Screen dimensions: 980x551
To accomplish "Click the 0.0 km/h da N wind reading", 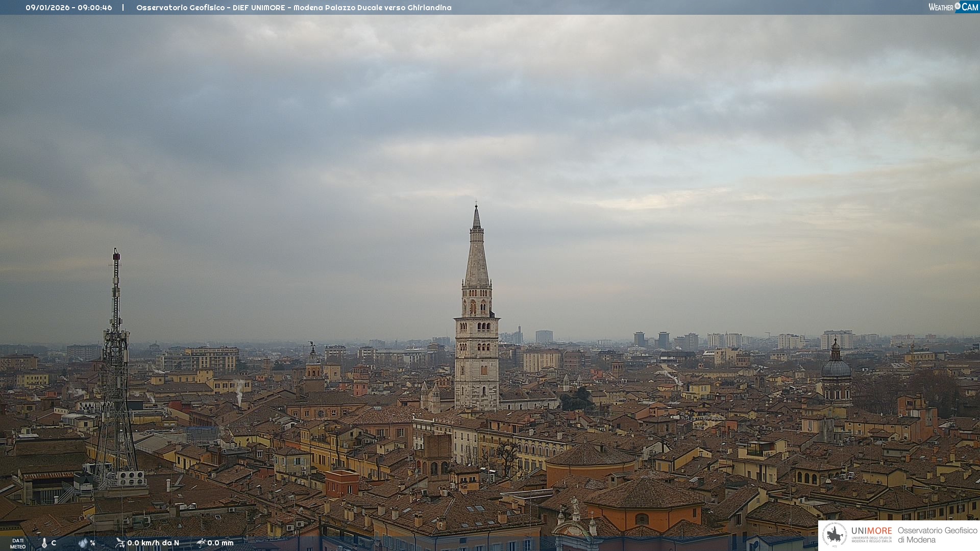I will tap(153, 543).
